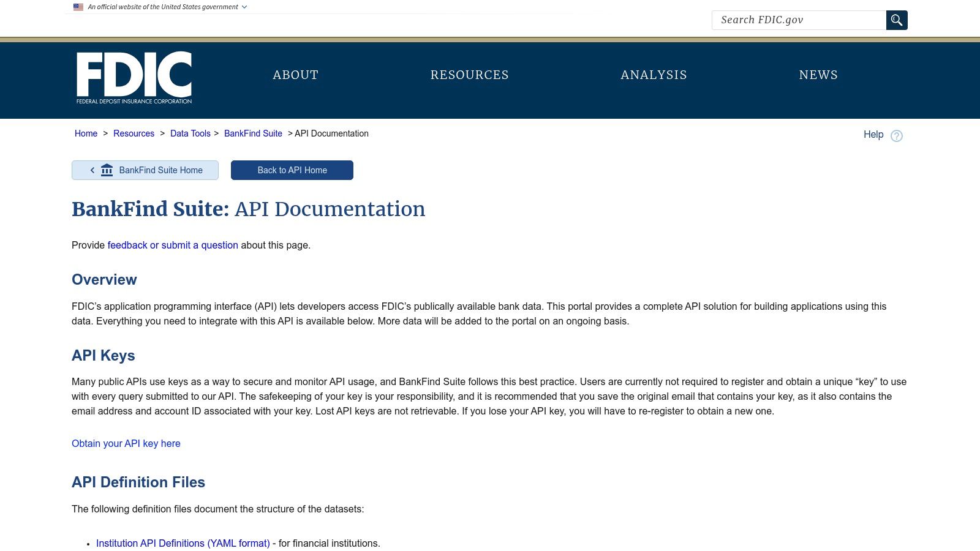This screenshot has width=980, height=551.
Task: Expand the official government website banner
Action: pyautogui.click(x=244, y=7)
